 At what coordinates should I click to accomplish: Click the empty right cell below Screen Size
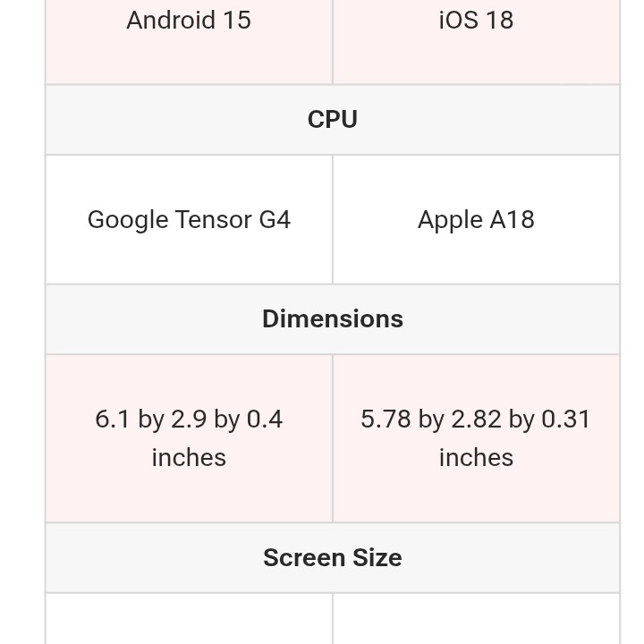[476, 619]
